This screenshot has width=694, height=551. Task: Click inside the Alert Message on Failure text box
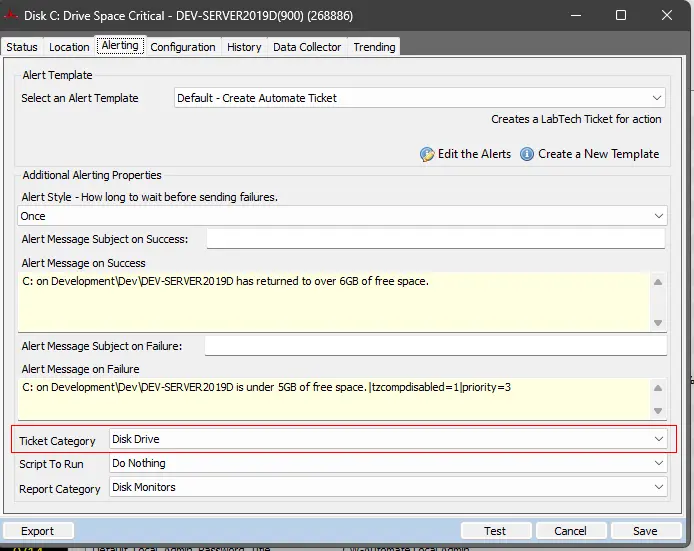334,399
